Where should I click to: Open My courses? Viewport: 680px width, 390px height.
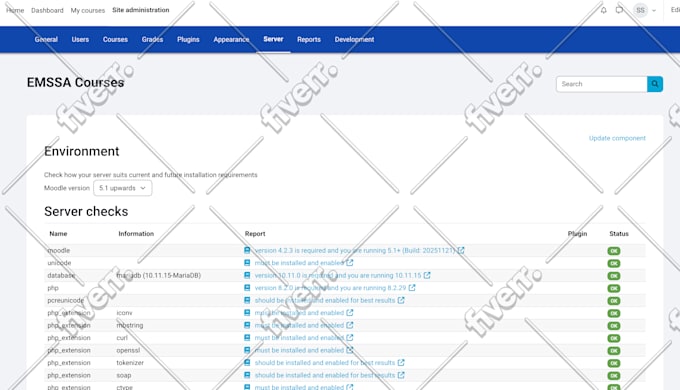(x=88, y=10)
